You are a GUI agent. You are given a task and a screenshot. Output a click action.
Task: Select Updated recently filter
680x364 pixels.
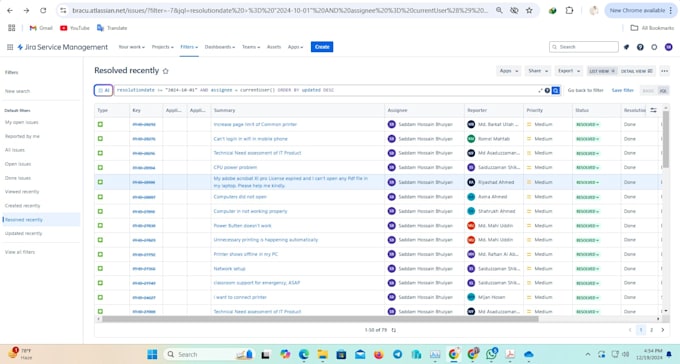click(23, 233)
